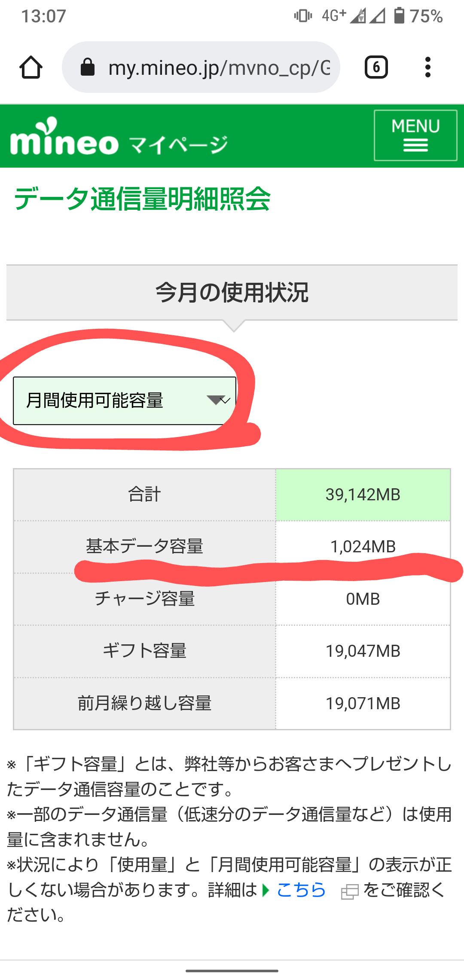Viewport: 464px width, 980px height.
Task: Tap the vibrate mode status icon
Action: [302, 16]
